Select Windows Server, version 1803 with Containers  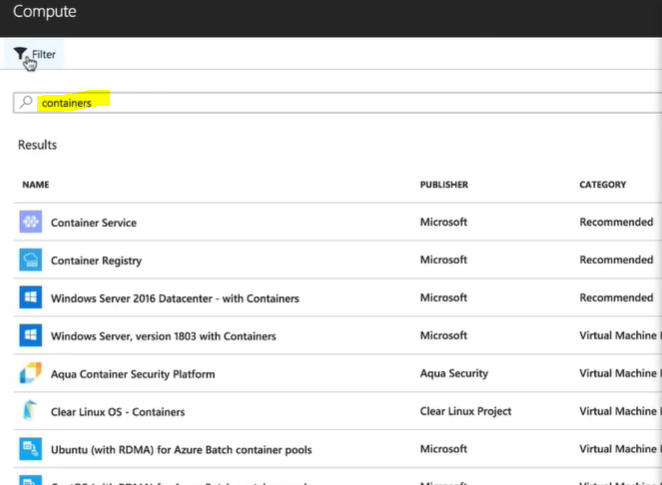[163, 336]
